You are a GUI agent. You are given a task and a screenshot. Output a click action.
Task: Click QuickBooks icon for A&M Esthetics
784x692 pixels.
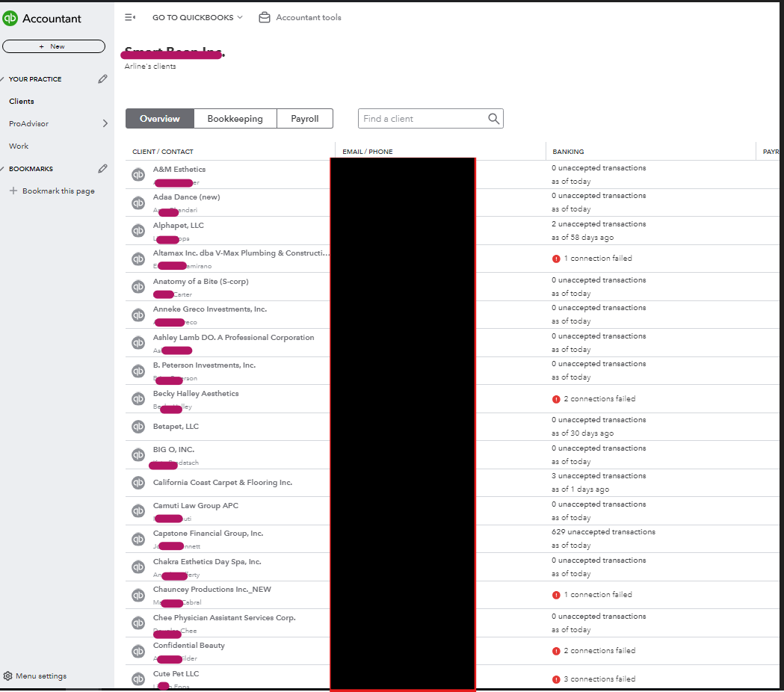138,175
